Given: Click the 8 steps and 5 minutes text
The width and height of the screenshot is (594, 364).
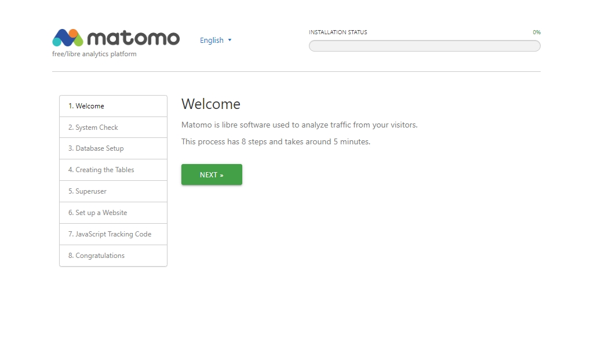Looking at the screenshot, I should tap(275, 141).
